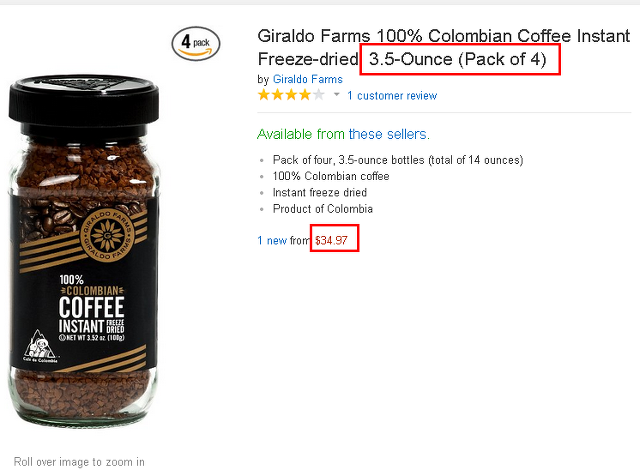640x476 pixels.
Task: Click the empty fifth star in the rating
Action: tap(318, 95)
